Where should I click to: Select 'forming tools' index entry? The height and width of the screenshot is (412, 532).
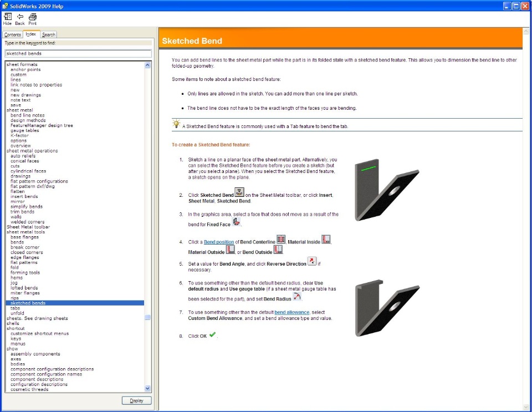[25, 272]
